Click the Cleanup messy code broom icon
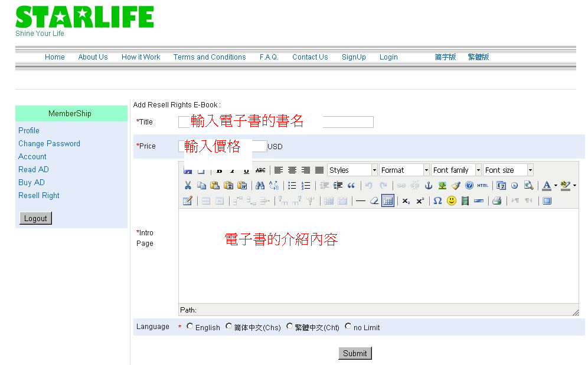The image size is (588, 365). (456, 185)
